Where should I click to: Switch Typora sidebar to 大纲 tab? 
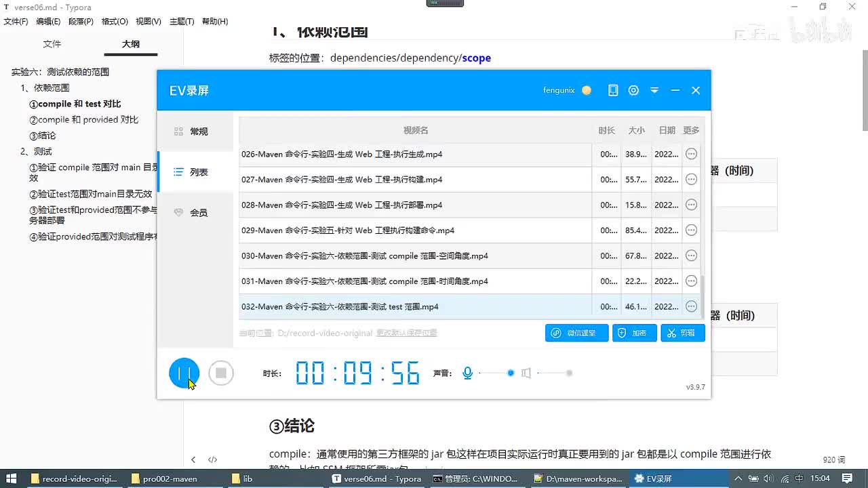[131, 44]
